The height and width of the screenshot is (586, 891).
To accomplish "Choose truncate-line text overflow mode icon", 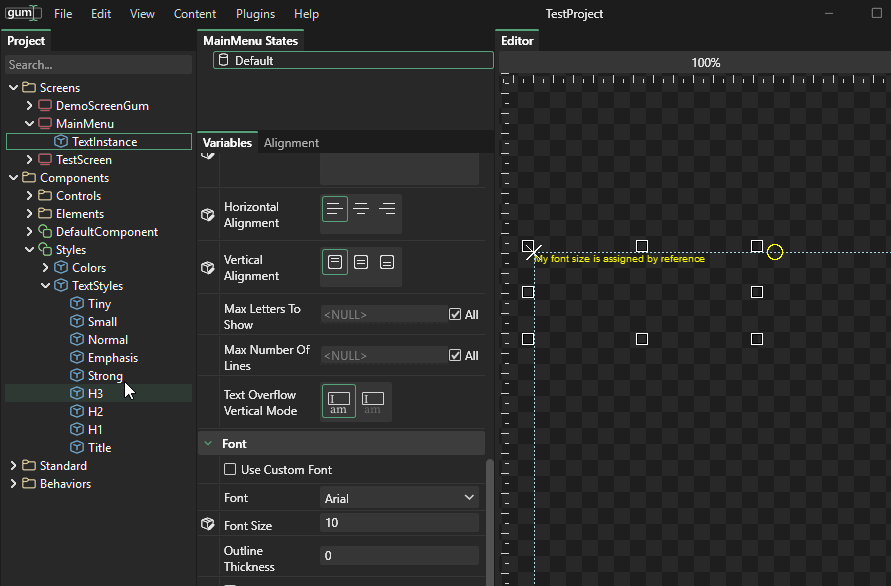I will coord(372,402).
